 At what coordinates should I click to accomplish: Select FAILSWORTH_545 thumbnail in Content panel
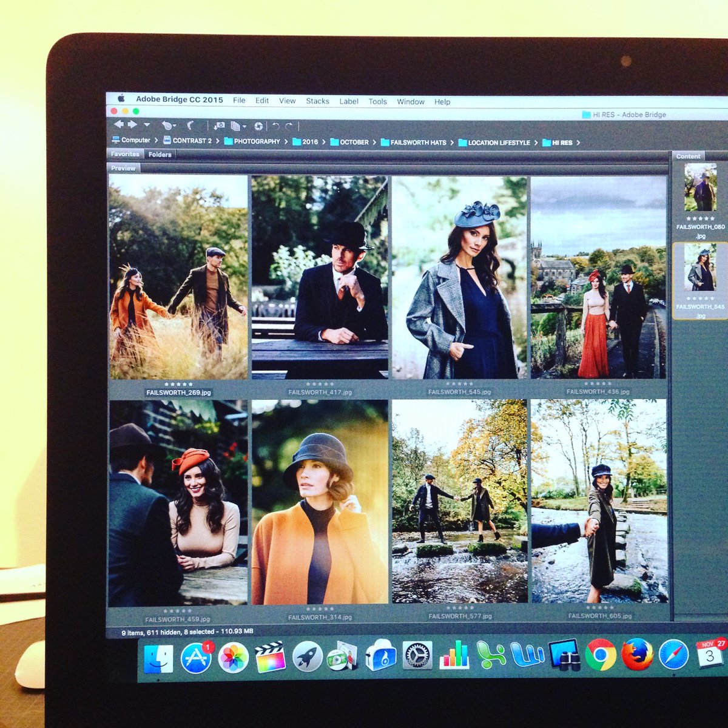click(701, 269)
